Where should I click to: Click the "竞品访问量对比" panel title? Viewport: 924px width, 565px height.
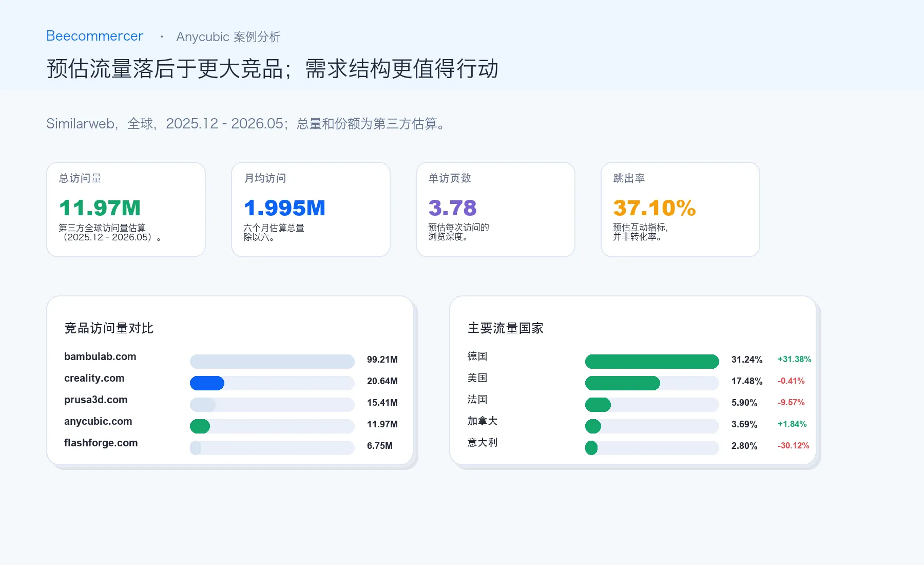point(109,328)
